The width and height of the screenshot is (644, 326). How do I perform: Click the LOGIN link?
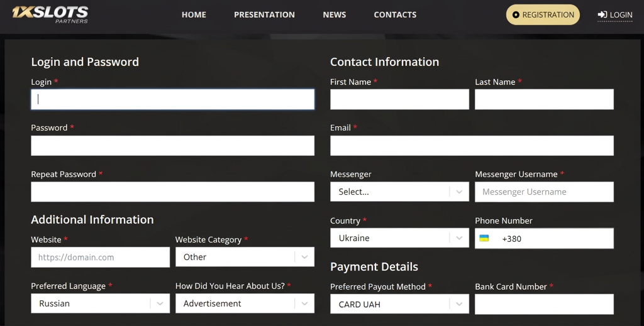coord(615,15)
